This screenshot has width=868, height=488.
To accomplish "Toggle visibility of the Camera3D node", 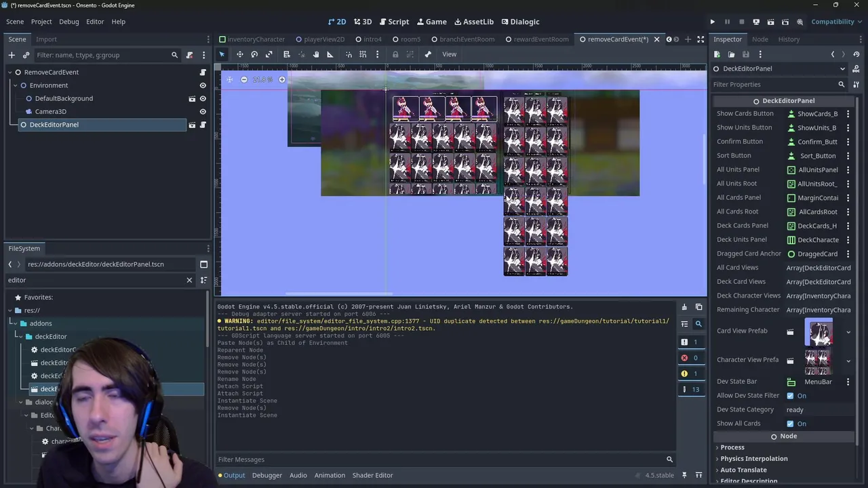I will 203,111.
